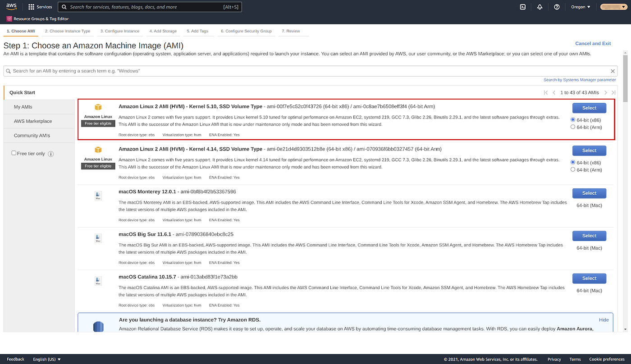Select the macOS Catalina 10.15.7 AMI

pyautogui.click(x=589, y=278)
